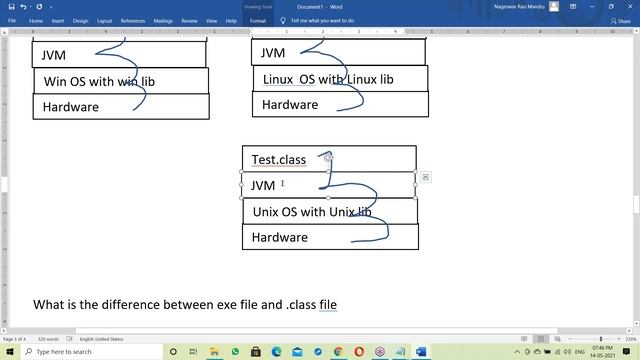Viewport: 640px width, 360px height.
Task: Open Google Chrome from the taskbar
Action: coord(338,351)
